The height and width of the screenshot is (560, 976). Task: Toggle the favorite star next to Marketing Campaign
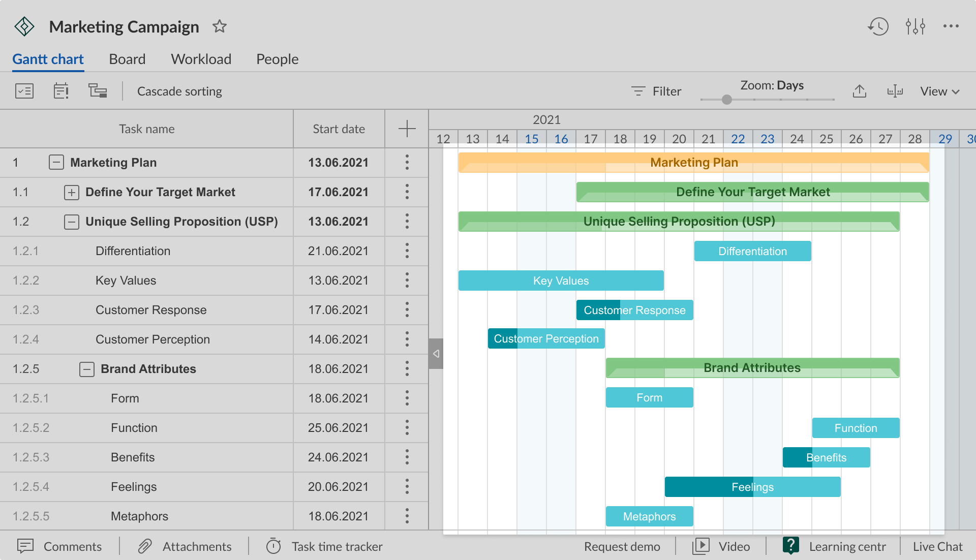220,26
